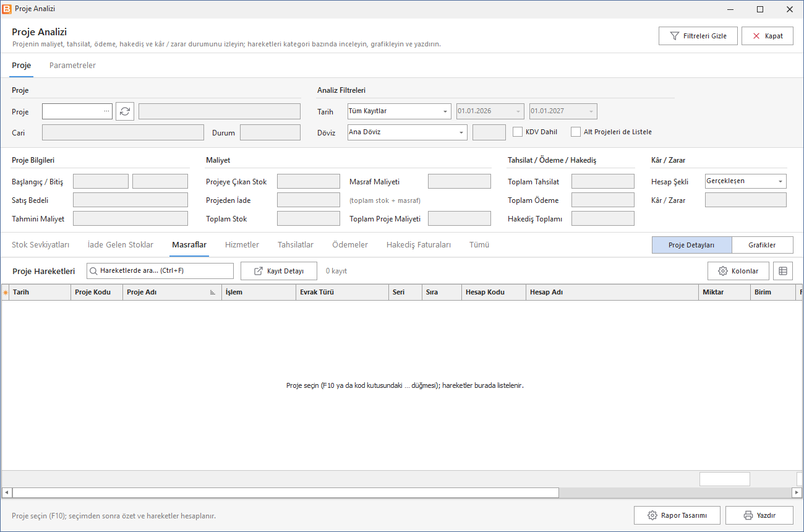Click the orange star marker in grid header corner
Image resolution: width=804 pixels, height=532 pixels.
6,293
